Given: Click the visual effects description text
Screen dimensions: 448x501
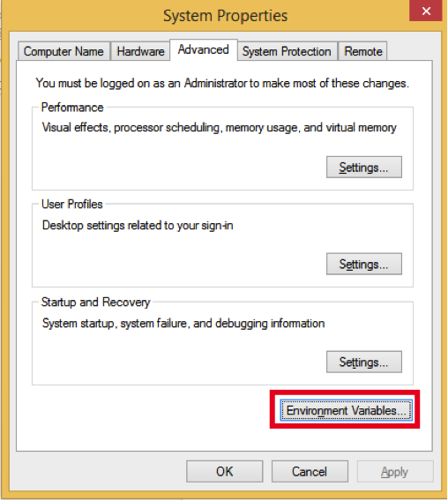Looking at the screenshot, I should (x=220, y=128).
